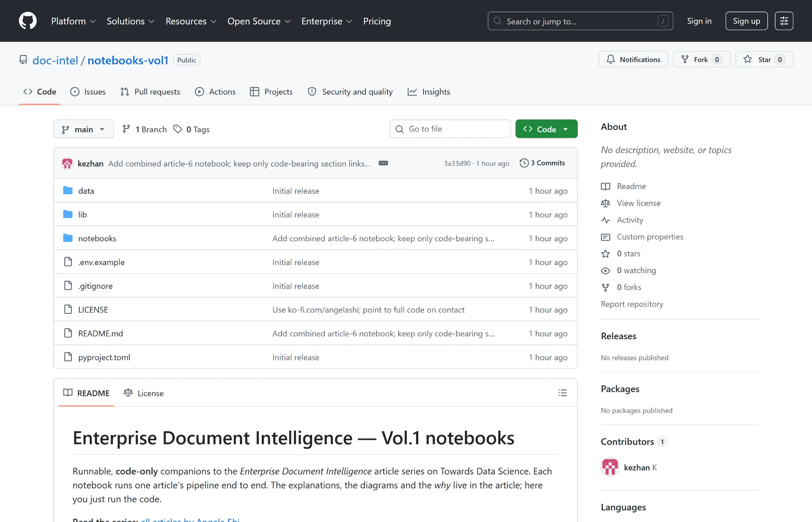The width and height of the screenshot is (812, 522).
Task: Switch to the Issues tab
Action: 88,92
